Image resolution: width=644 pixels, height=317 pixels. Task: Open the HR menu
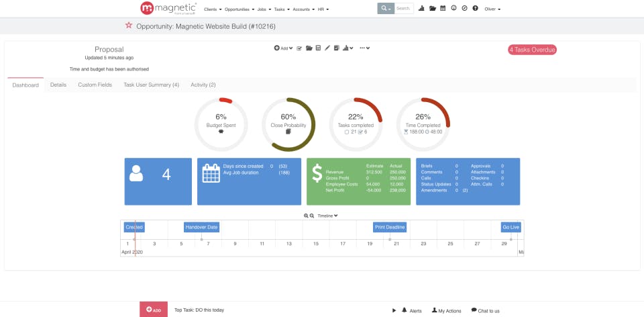[x=323, y=9]
